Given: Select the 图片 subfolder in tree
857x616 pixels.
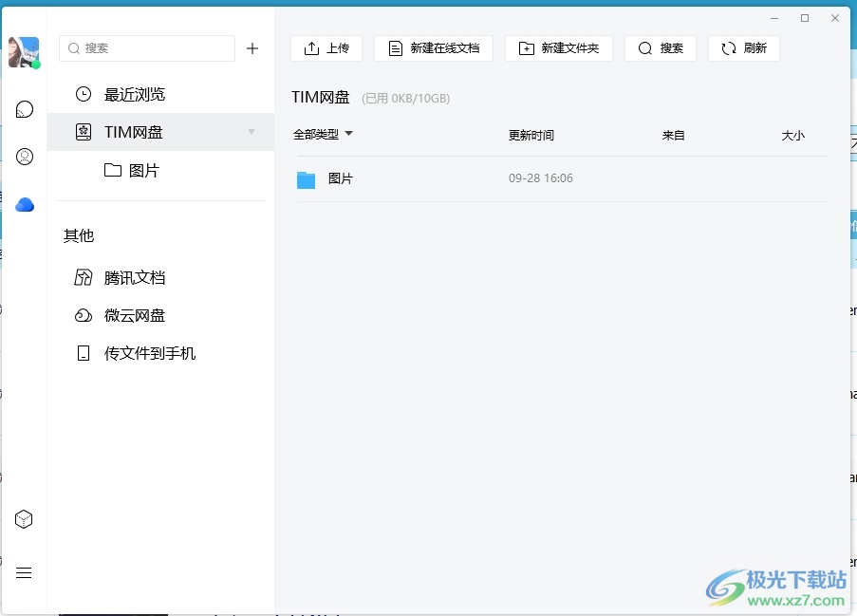Looking at the screenshot, I should point(143,170).
